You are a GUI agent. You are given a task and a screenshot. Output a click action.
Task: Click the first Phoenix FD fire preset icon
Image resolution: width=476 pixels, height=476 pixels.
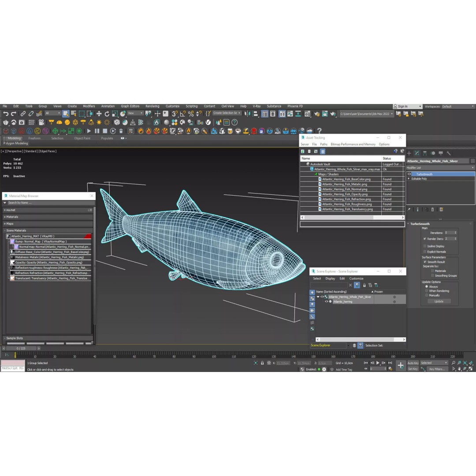(x=141, y=131)
